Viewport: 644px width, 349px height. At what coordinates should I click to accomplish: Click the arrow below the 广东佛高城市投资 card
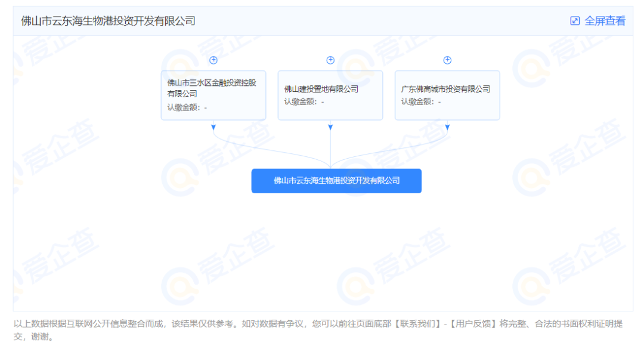447,127
